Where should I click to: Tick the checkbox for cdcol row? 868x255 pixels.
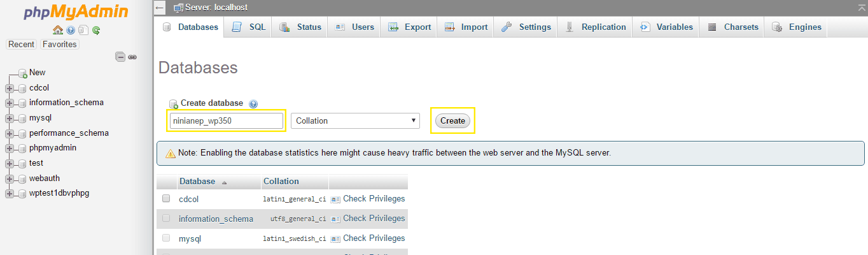click(x=166, y=198)
